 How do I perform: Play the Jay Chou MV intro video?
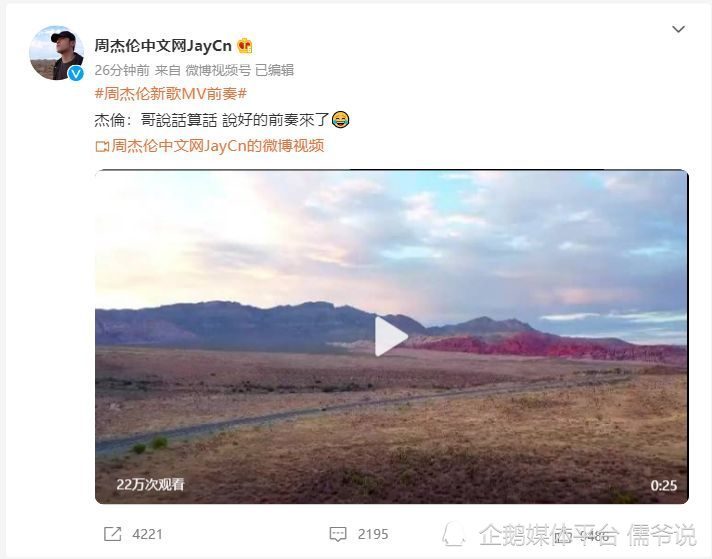click(391, 336)
